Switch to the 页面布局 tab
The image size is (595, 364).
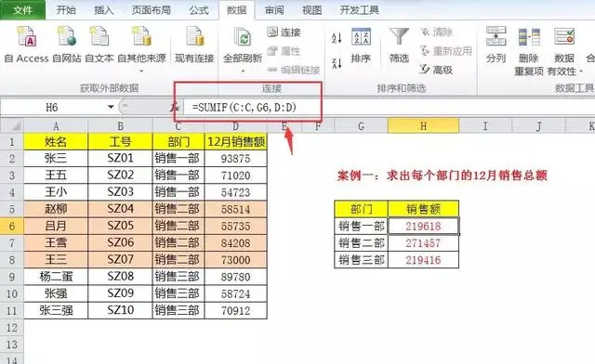point(151,10)
